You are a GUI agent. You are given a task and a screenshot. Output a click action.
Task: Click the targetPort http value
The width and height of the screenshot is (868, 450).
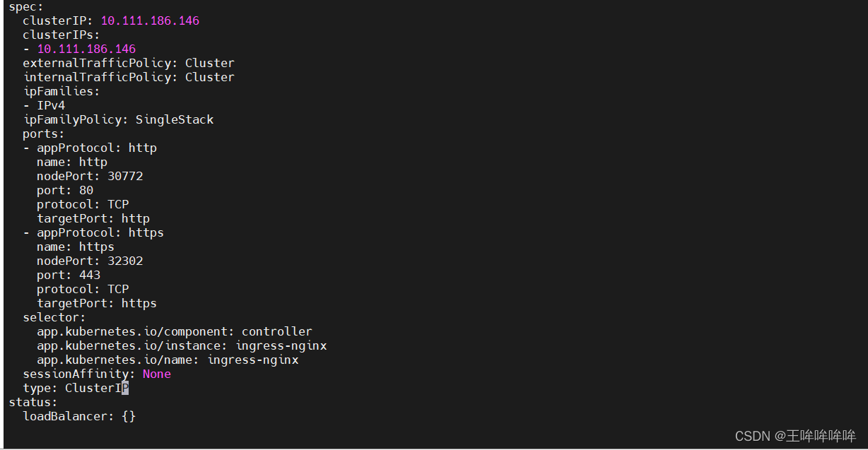click(135, 218)
